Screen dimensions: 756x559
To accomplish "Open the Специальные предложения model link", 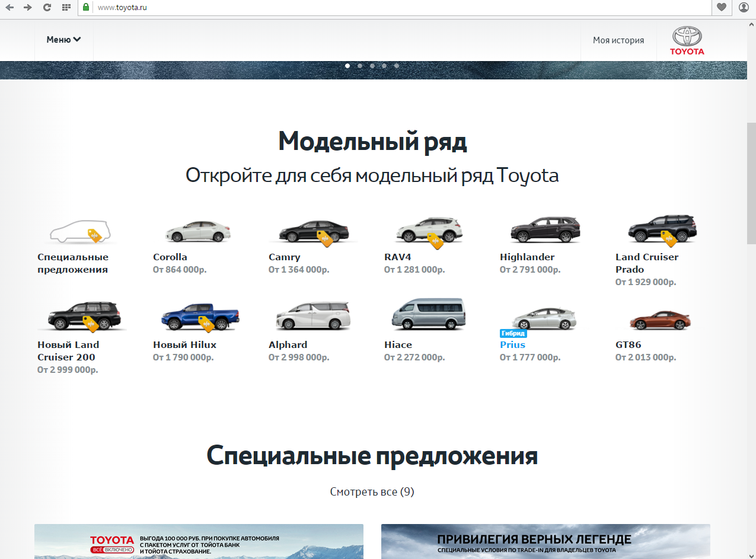I will [73, 263].
